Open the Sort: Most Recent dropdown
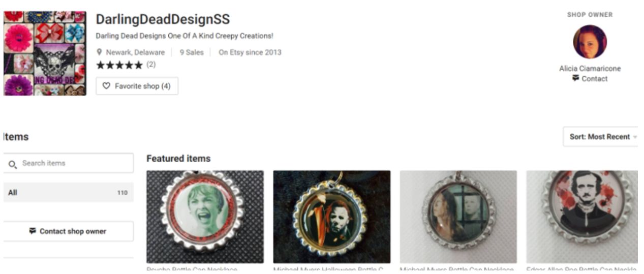Image resolution: width=644 pixels, height=274 pixels. tap(600, 137)
